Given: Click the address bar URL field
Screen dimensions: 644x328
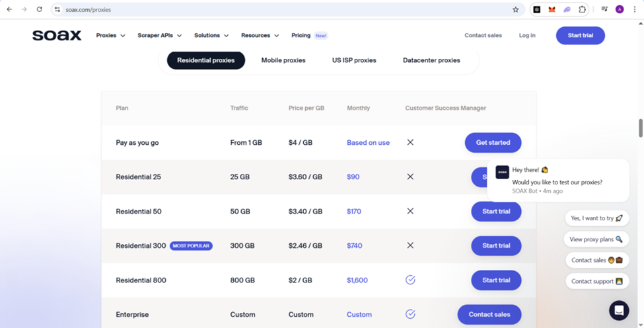Looking at the screenshot, I should pos(264,9).
